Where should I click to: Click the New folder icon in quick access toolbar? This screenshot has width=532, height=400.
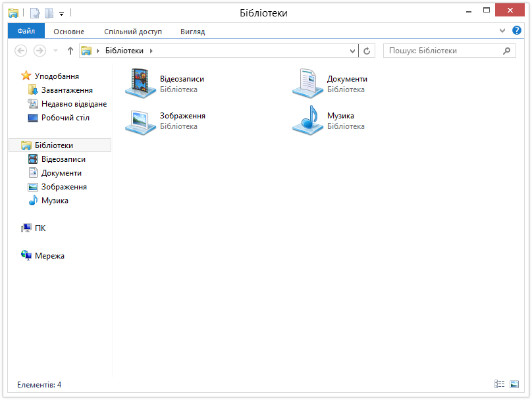49,13
